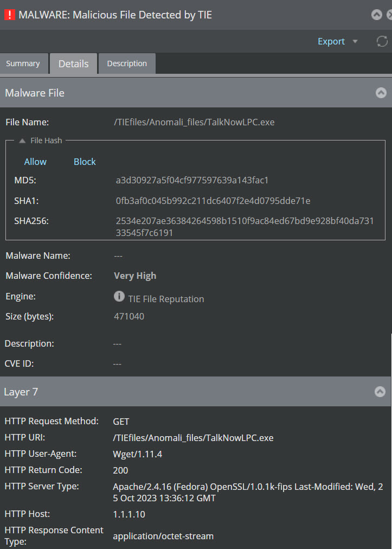Image resolution: width=392 pixels, height=549 pixels.
Task: Refresh the alert details
Action: 382,41
